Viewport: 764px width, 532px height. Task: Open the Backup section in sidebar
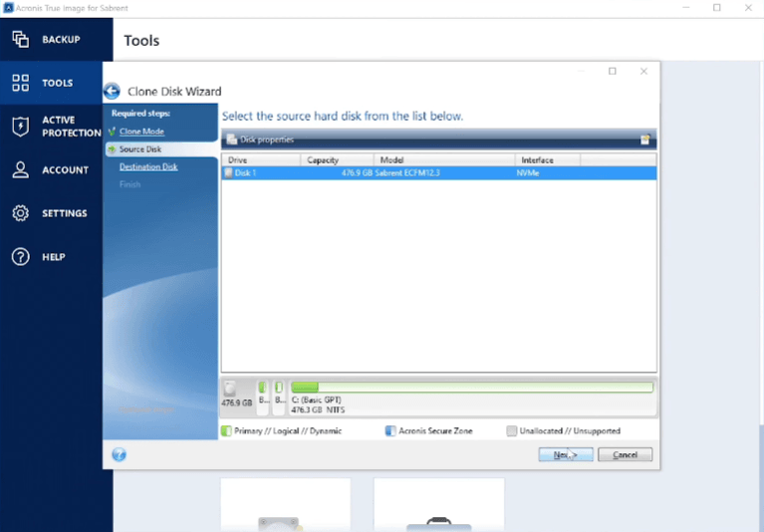point(56,40)
